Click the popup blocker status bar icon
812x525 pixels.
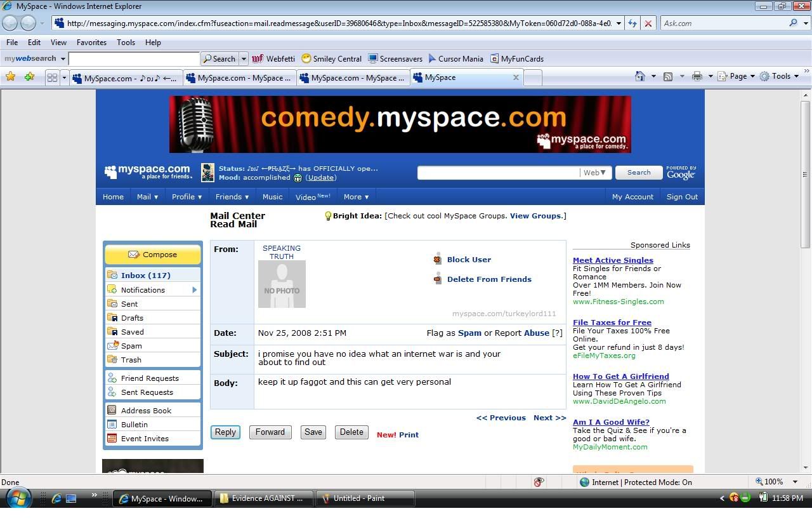pyautogui.click(x=539, y=482)
